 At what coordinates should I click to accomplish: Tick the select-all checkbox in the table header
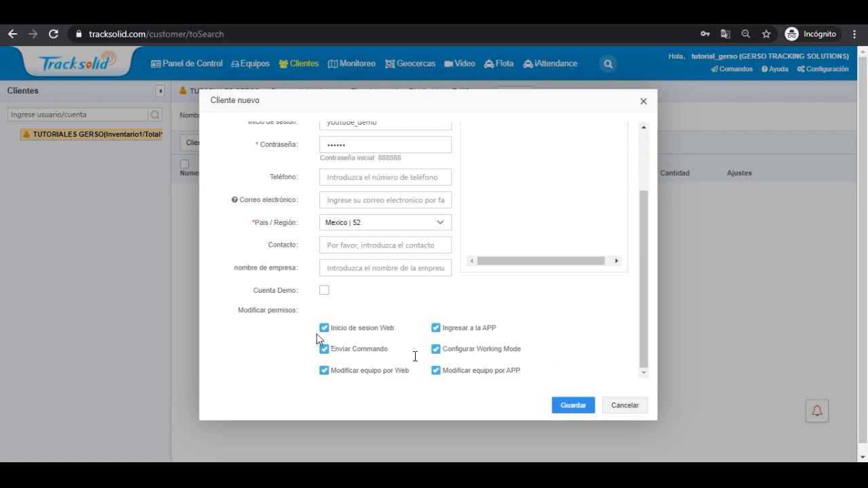(184, 164)
